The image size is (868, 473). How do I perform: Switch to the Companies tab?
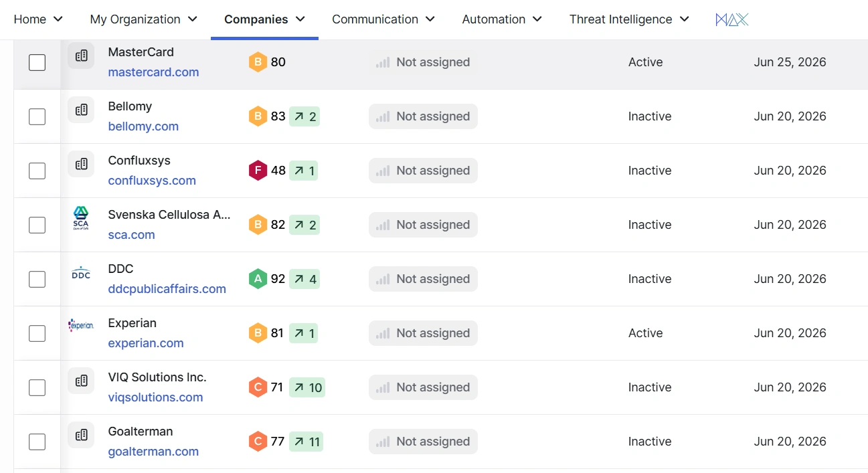tap(264, 19)
